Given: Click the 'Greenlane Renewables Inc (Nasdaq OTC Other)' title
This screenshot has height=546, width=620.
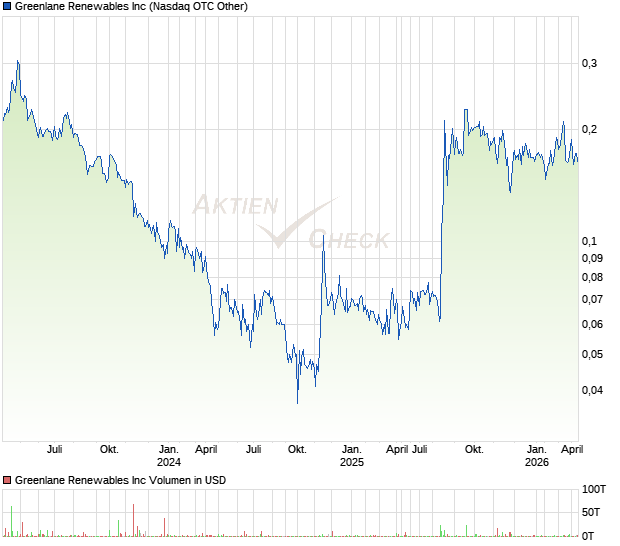Looking at the screenshot, I should 131,6.
